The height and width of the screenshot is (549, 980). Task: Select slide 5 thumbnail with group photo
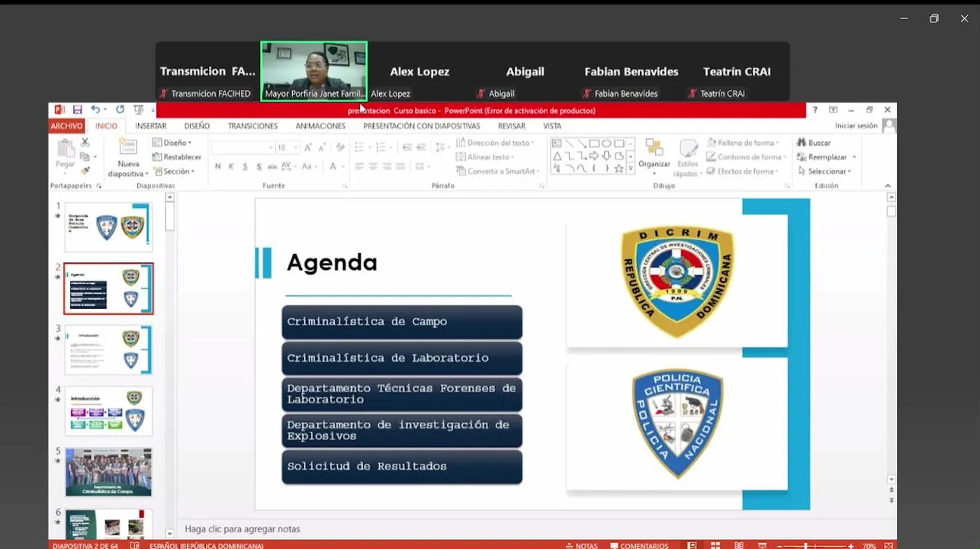coord(108,472)
